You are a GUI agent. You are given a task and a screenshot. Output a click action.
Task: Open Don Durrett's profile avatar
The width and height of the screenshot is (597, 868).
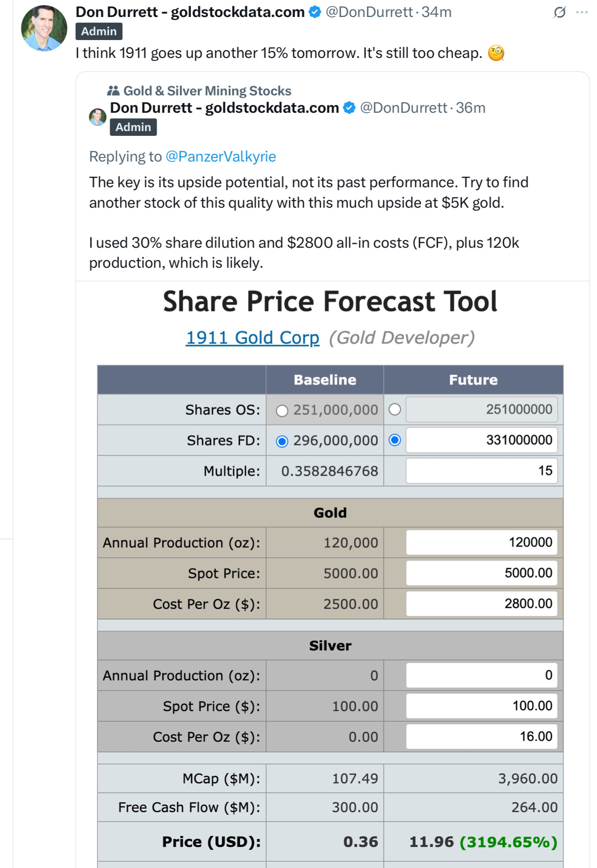[x=44, y=28]
